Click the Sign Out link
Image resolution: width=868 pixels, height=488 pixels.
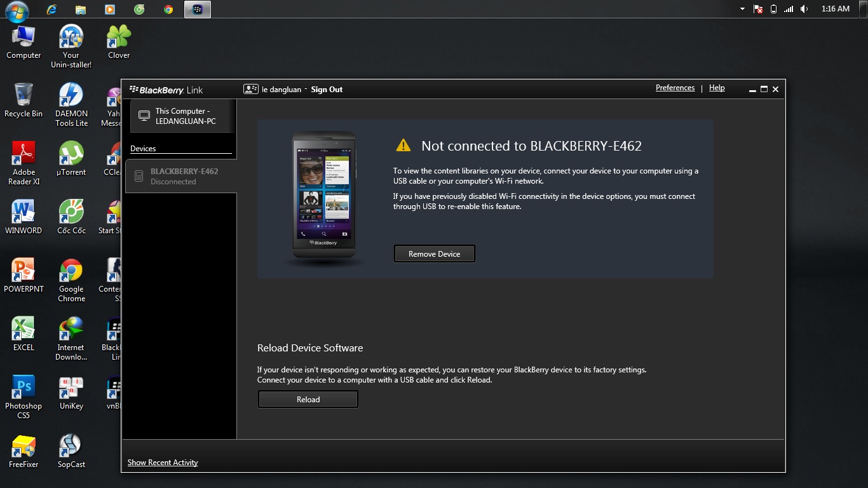(x=327, y=90)
